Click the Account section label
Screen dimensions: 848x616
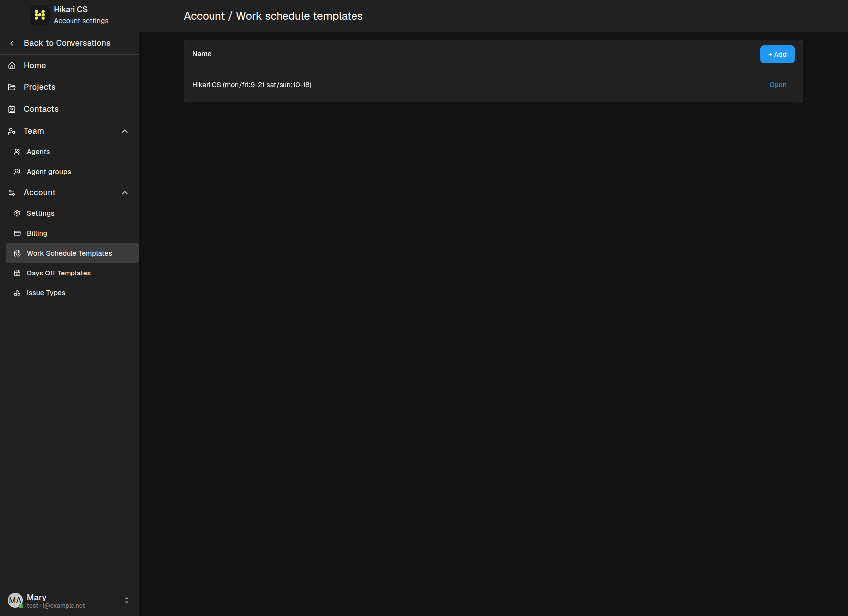[40, 193]
